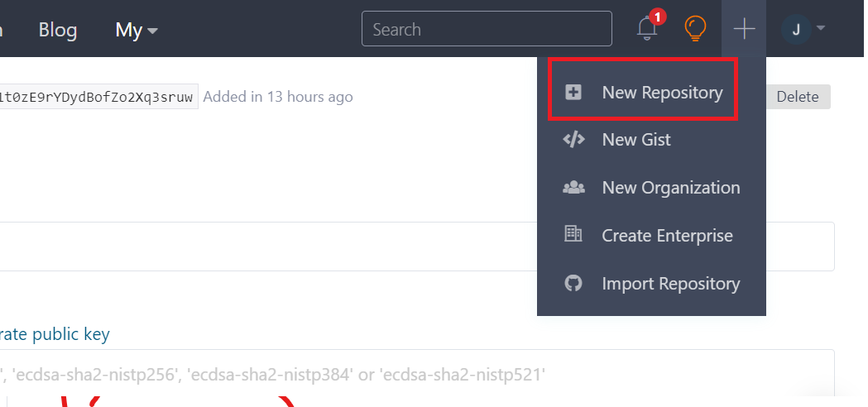Select Import Repository menu entry
The width and height of the screenshot is (868, 407).
pyautogui.click(x=651, y=284)
